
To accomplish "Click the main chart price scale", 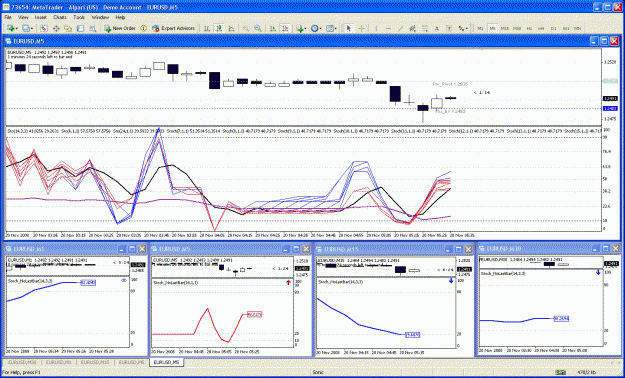I will click(x=611, y=87).
